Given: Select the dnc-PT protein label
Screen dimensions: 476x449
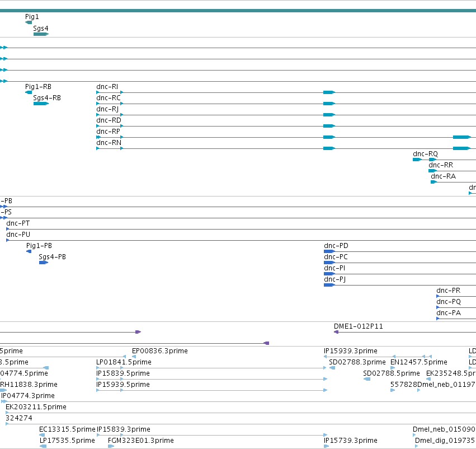Looking at the screenshot, I should (x=18, y=223).
